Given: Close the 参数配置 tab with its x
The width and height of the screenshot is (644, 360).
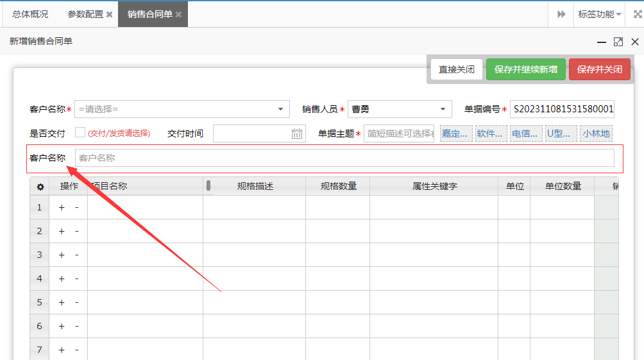Looking at the screenshot, I should coord(109,14).
